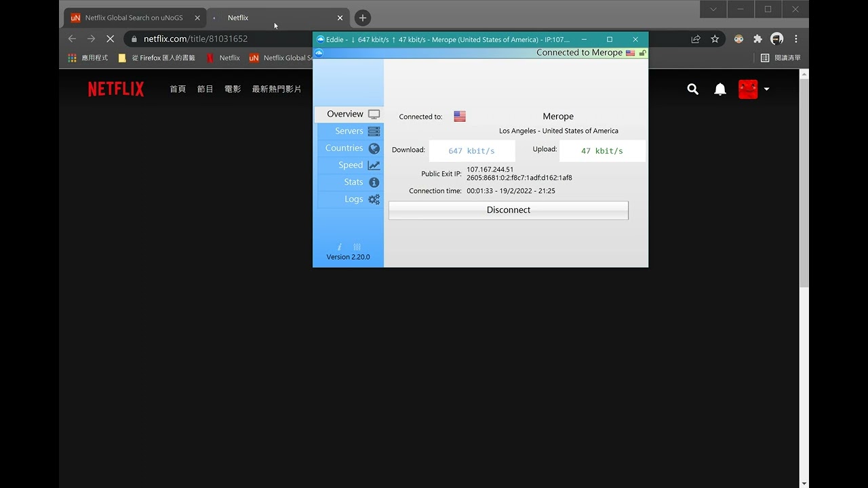Image resolution: width=868 pixels, height=488 pixels.
Task: Click scrollbar down arrow in Chrome
Action: 804,483
